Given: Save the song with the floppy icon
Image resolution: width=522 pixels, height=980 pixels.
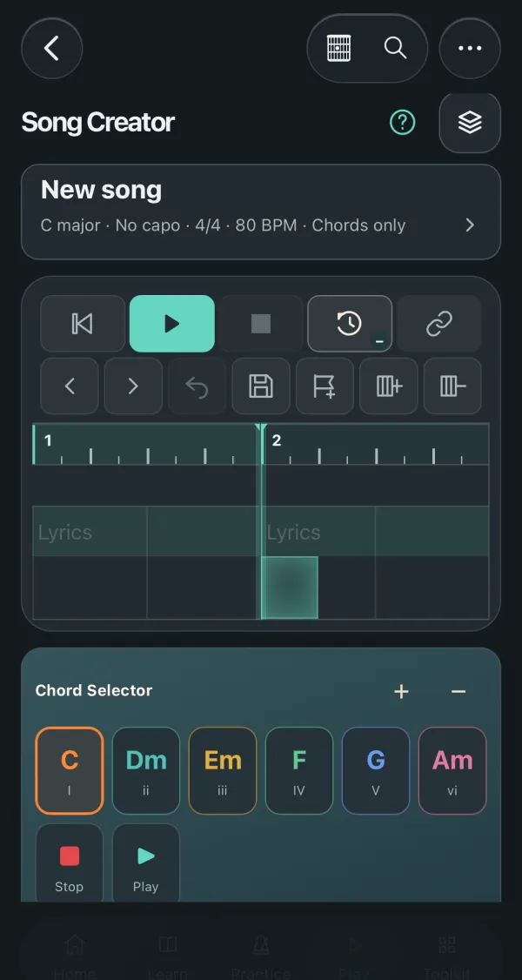Looking at the screenshot, I should (x=261, y=386).
